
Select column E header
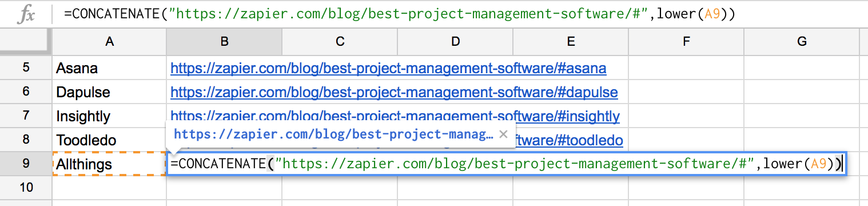(x=571, y=41)
